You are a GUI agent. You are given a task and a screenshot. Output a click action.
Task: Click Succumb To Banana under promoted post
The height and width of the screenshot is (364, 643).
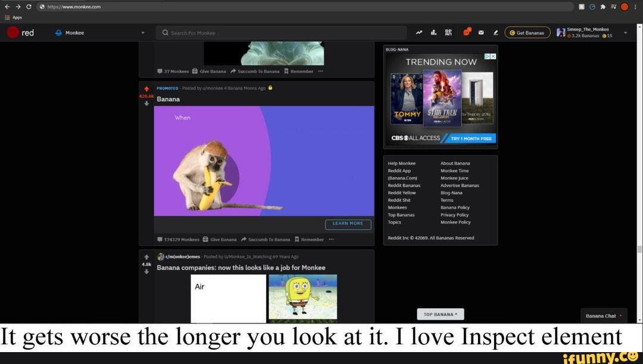[x=265, y=239]
